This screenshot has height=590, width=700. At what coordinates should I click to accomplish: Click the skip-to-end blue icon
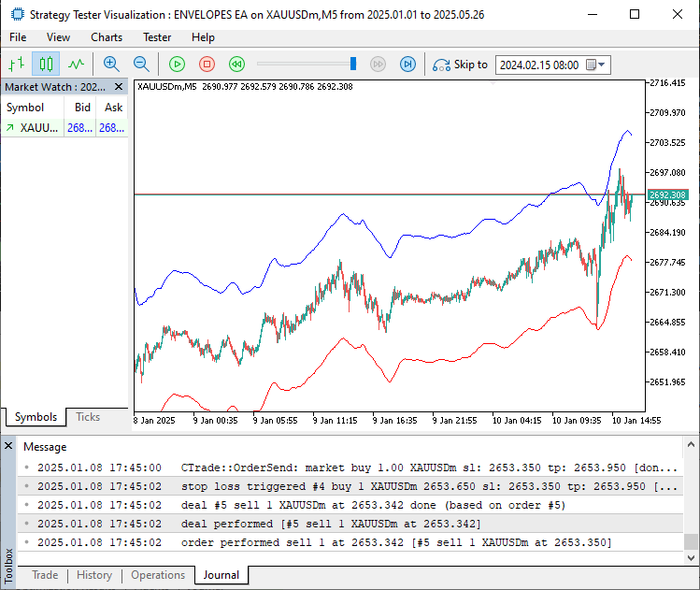[x=407, y=65]
